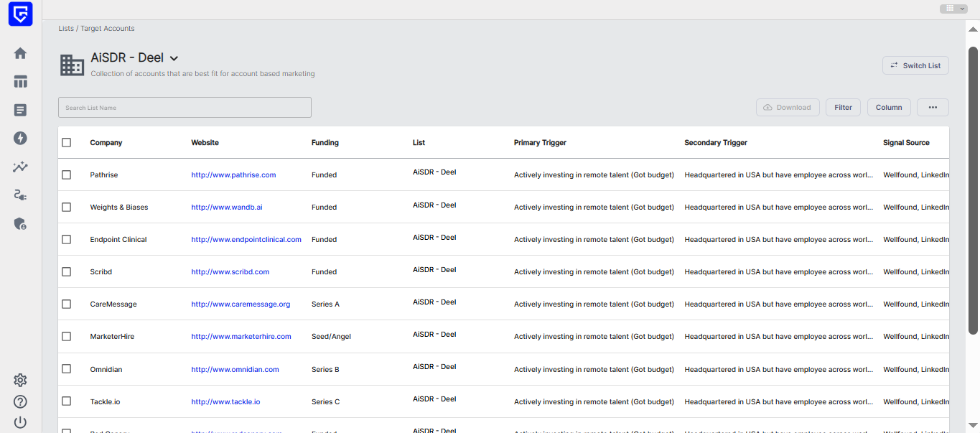Check the Weights & Biases row checkbox
Screen dimensions: 980x433
point(67,207)
